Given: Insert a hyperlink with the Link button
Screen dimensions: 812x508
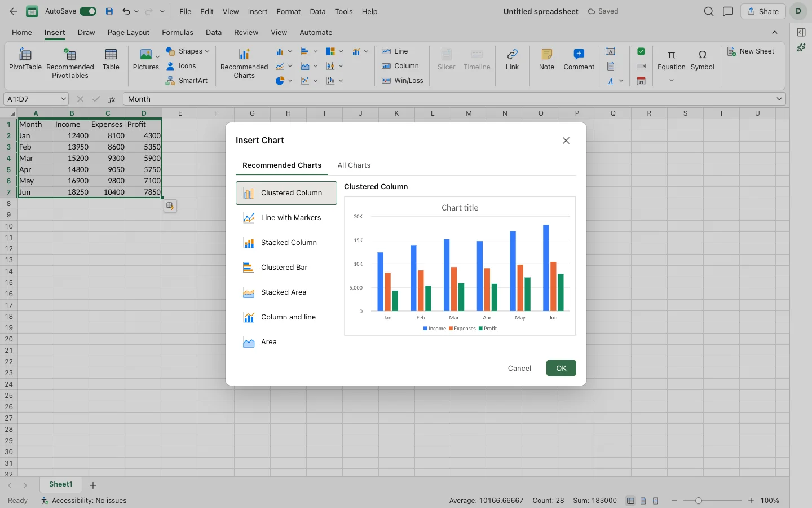Looking at the screenshot, I should (x=512, y=60).
